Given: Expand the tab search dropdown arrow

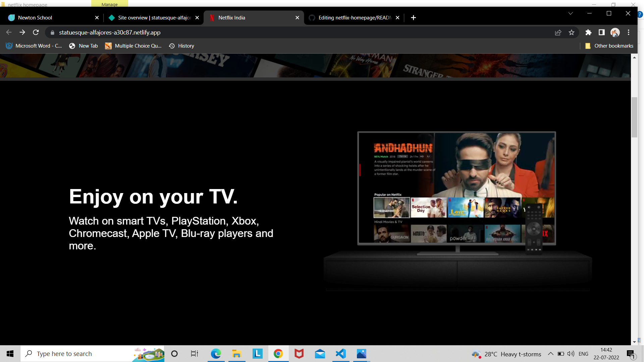Looking at the screenshot, I should [571, 13].
